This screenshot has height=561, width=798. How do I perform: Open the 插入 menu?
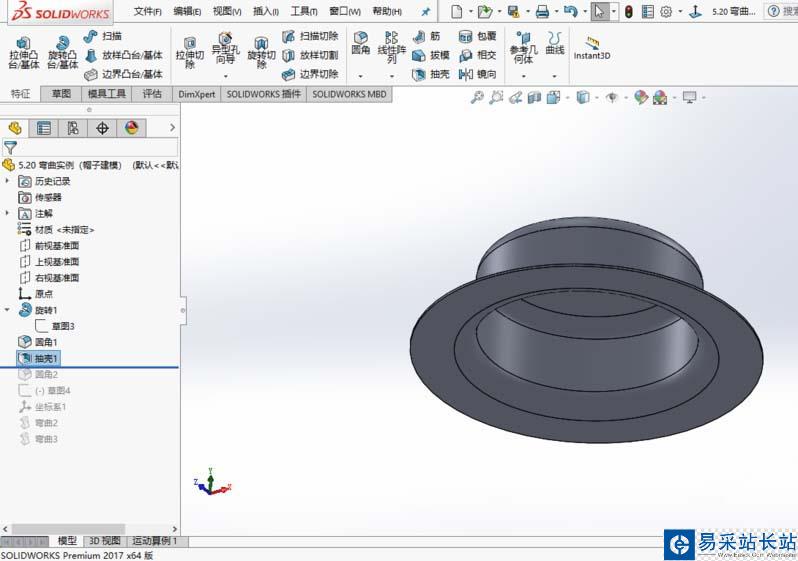coord(266,11)
